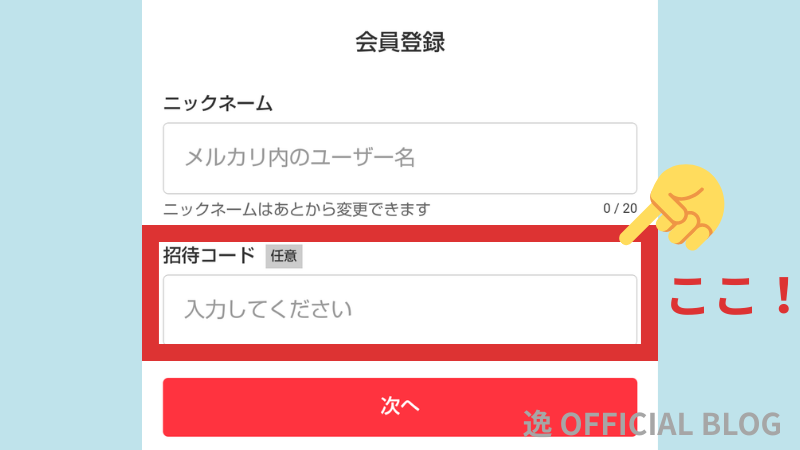Focus the ニックネーム input field
800x450 pixels.
400,158
